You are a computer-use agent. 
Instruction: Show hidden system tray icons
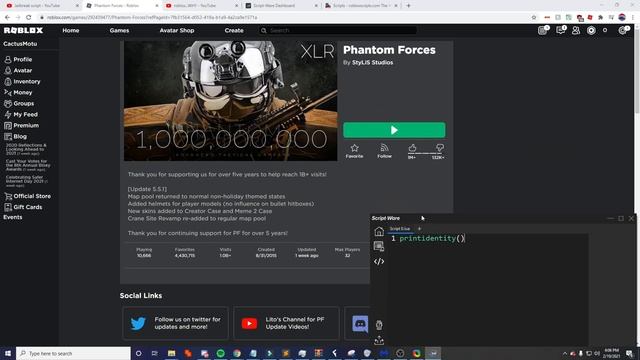tap(565, 353)
